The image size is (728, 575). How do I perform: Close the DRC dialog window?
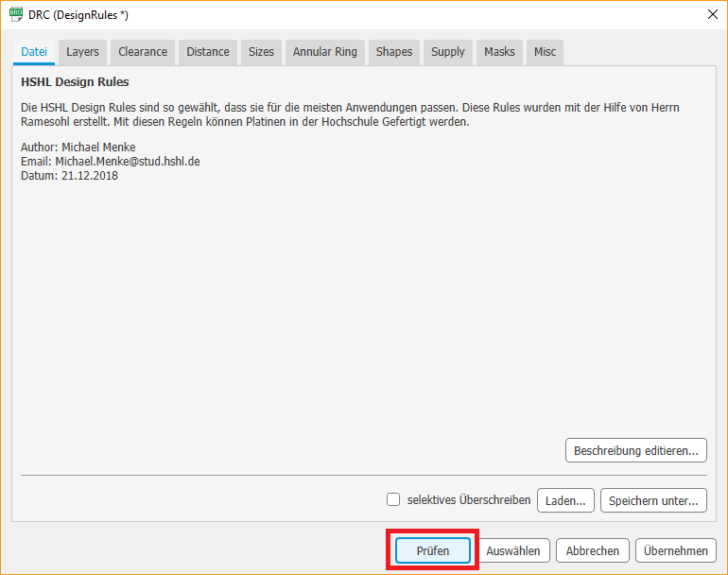(x=712, y=14)
